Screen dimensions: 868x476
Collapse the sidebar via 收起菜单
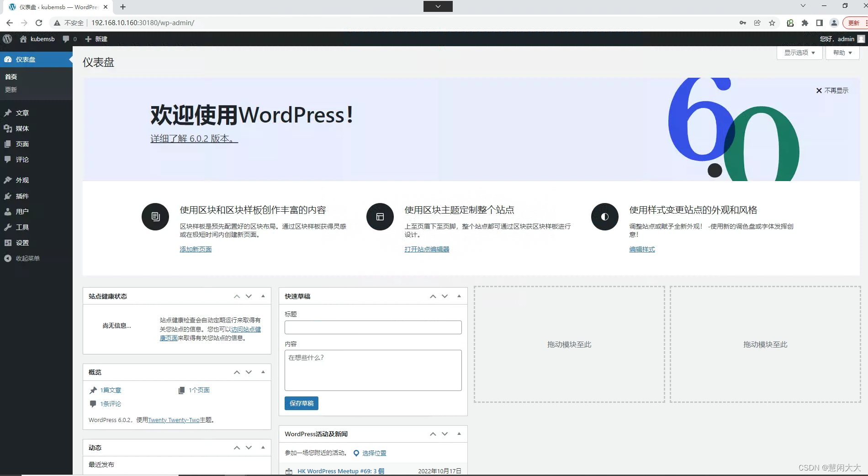(x=22, y=258)
